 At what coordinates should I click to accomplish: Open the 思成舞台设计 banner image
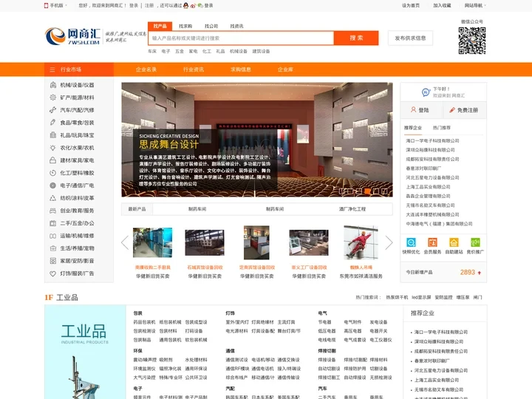[257, 140]
